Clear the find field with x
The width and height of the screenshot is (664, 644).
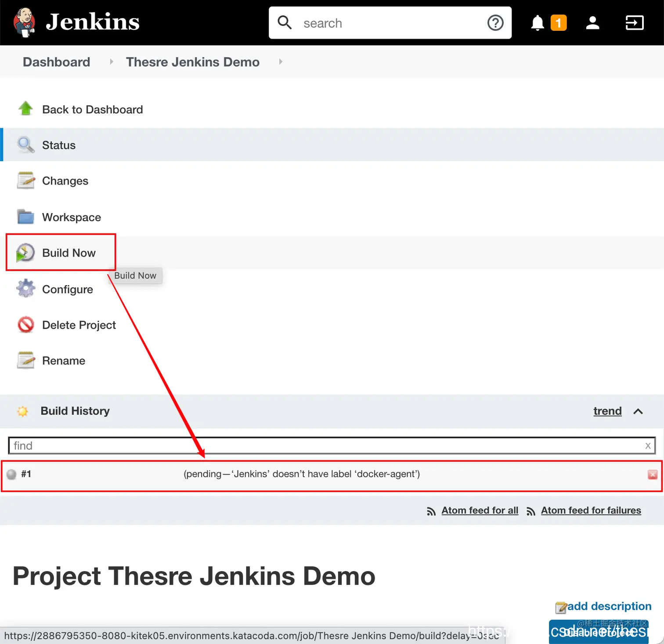[x=648, y=446]
